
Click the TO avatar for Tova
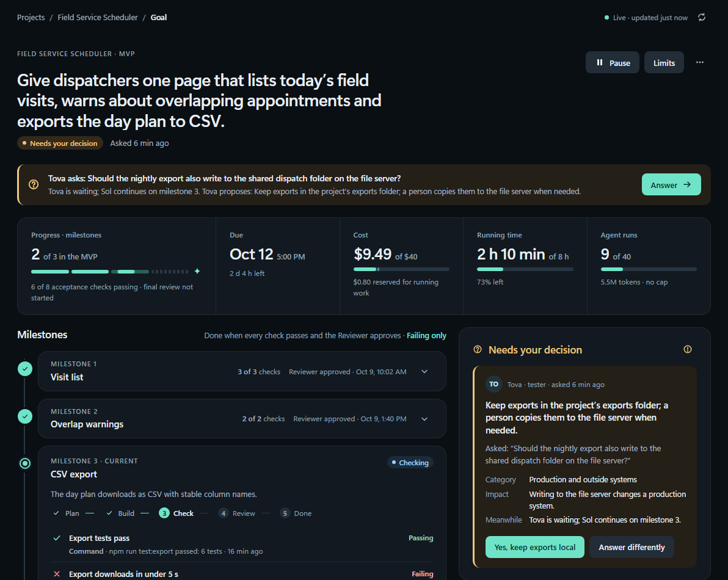click(493, 384)
